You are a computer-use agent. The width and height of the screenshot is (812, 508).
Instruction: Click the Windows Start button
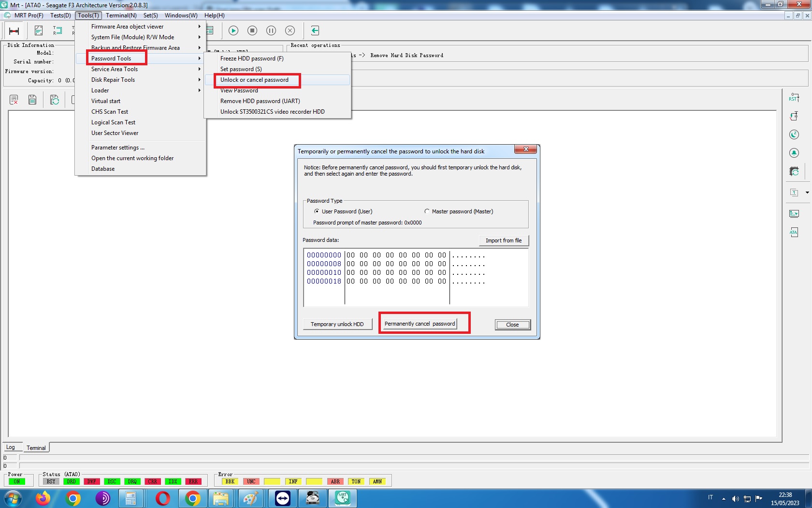click(13, 498)
